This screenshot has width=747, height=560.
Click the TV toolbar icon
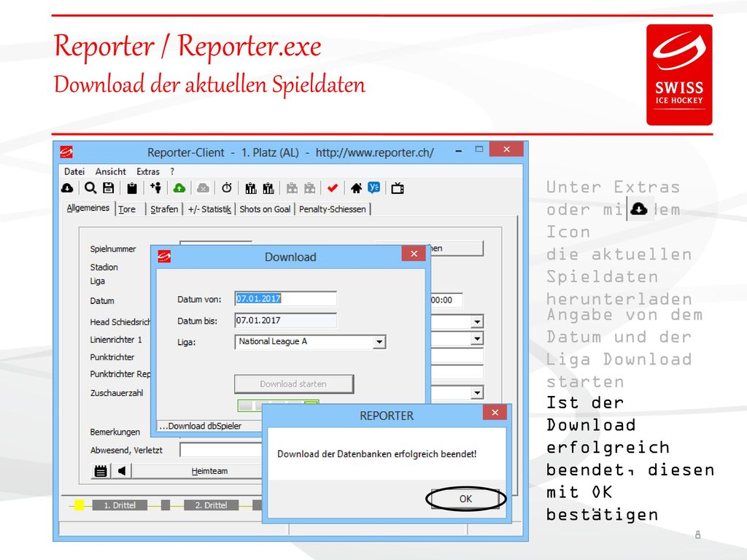[x=398, y=189]
